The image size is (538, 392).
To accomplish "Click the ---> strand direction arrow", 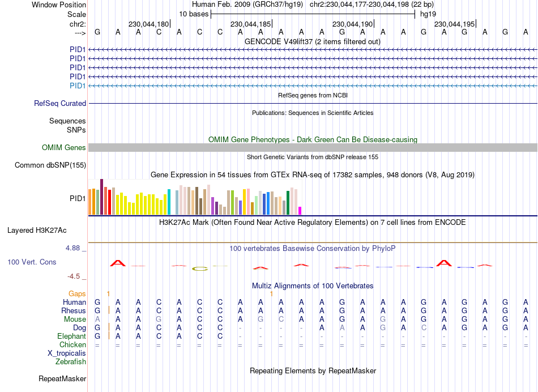I will pyautogui.click(x=80, y=33).
